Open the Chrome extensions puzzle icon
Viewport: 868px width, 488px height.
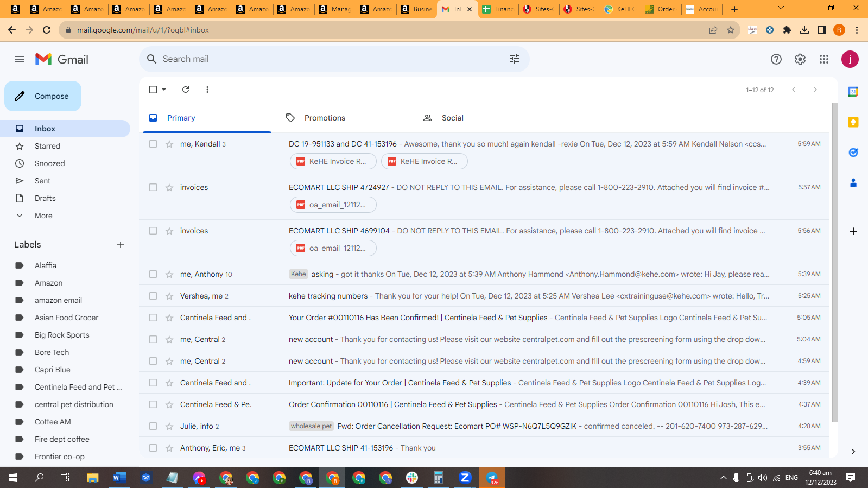pos(787,30)
